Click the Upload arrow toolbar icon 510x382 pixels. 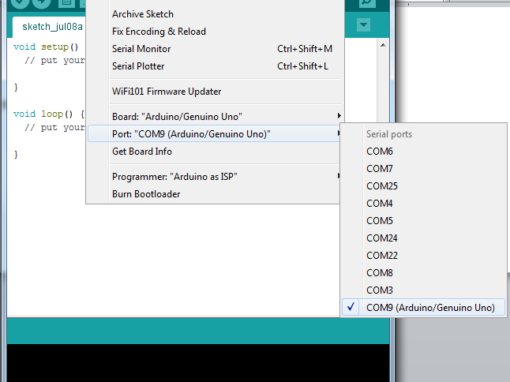pyautogui.click(x=41, y=3)
